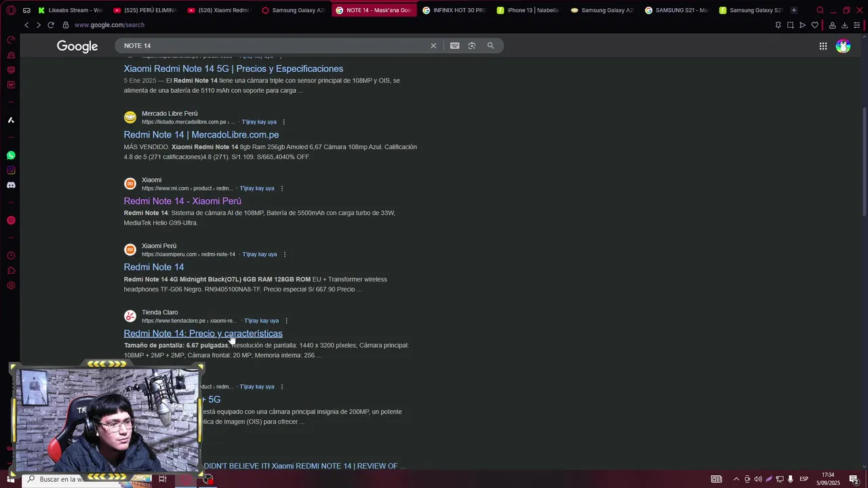Viewport: 868px width, 488px height.
Task: Open Discord in the sidebar
Action: click(11, 185)
